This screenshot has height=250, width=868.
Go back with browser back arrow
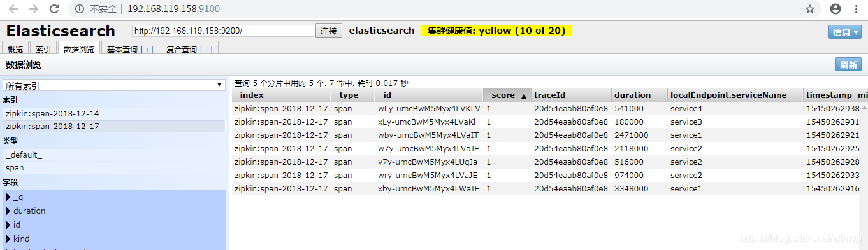[13, 9]
